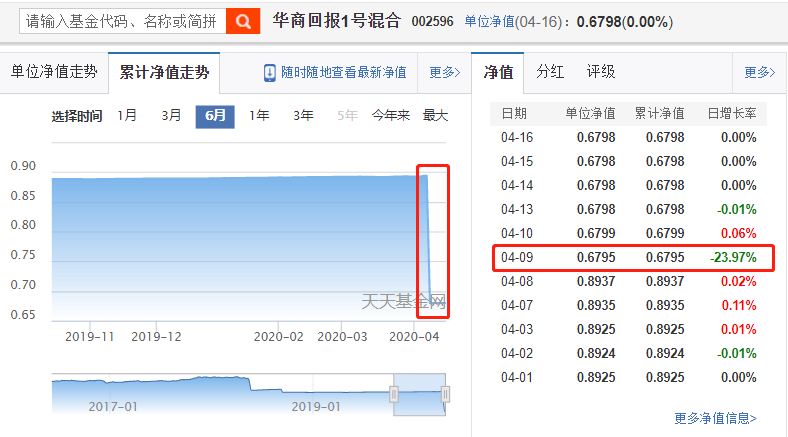788x437 pixels.
Task: Select the 累计净值走势 tab
Action: tap(164, 72)
